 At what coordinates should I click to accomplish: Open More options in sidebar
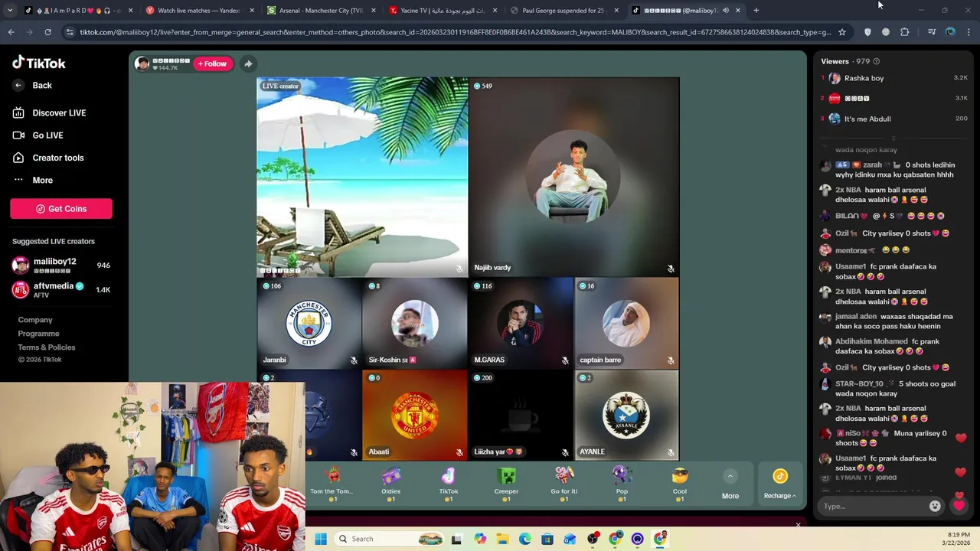(x=33, y=181)
